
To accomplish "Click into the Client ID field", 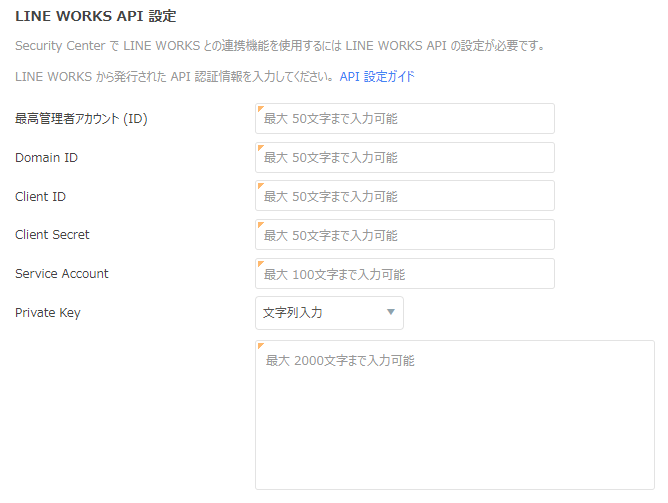I will pos(404,196).
